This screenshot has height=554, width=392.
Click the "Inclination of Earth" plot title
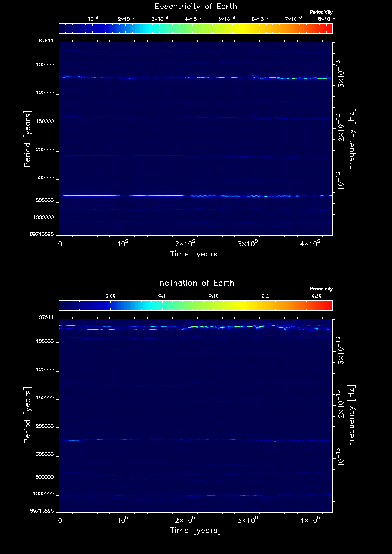pos(195,283)
